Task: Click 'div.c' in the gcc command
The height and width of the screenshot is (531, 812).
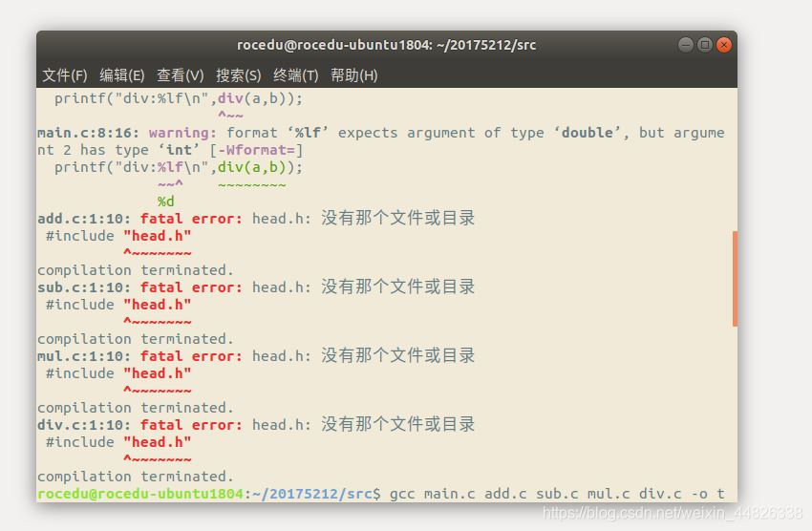Action: (x=660, y=494)
